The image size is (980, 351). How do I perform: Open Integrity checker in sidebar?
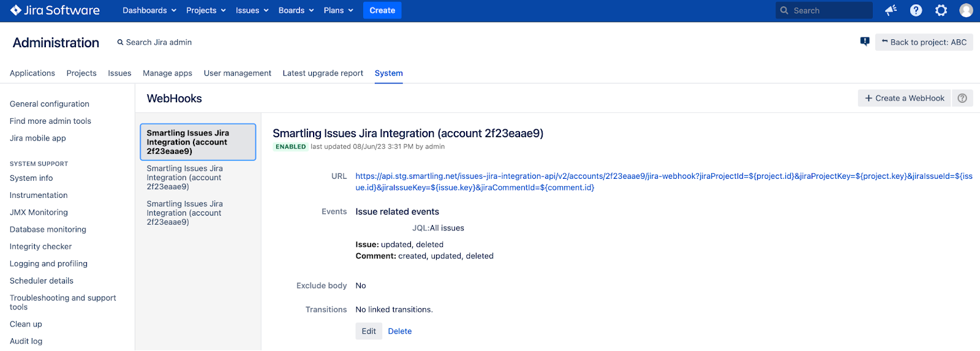[40, 246]
